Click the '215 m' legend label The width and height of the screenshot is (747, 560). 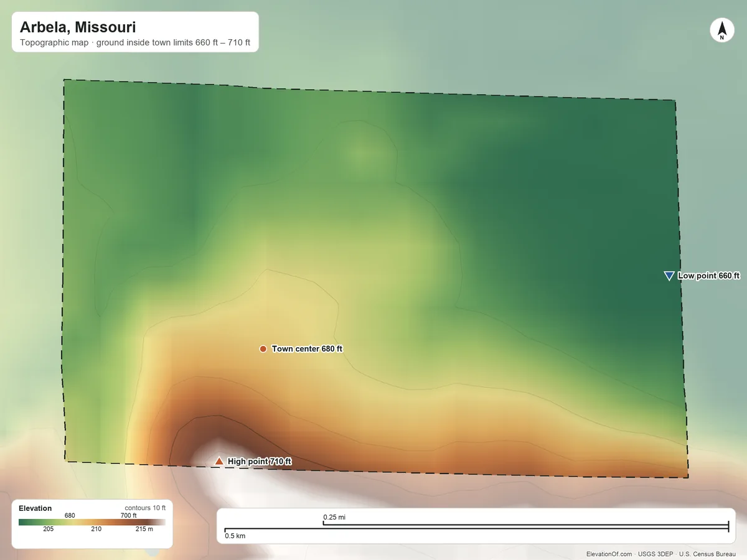(144, 529)
